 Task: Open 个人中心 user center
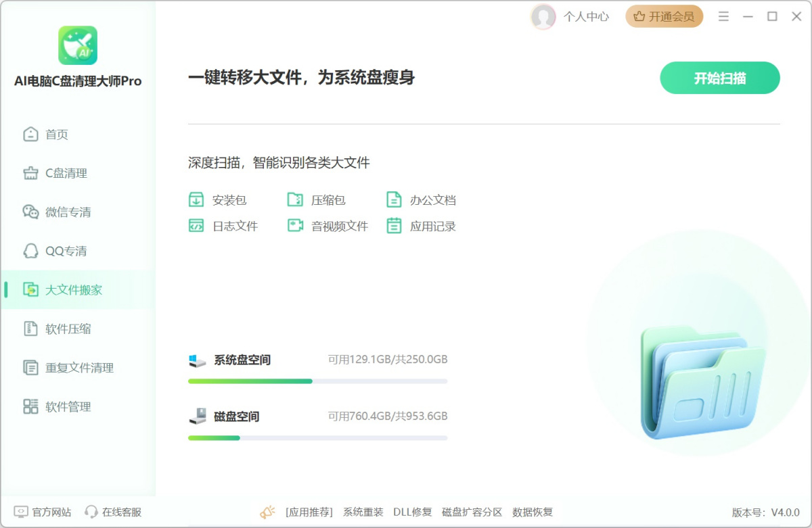586,17
